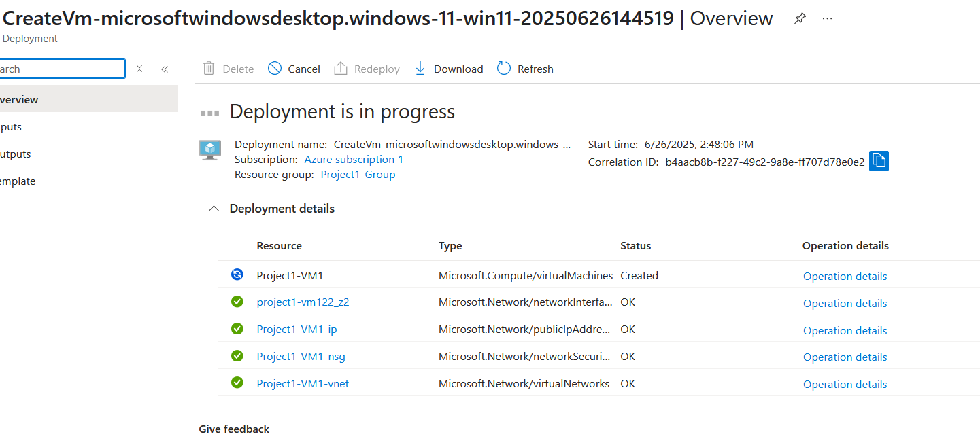Click the Give feedback link
The image size is (980, 443).
click(x=234, y=429)
